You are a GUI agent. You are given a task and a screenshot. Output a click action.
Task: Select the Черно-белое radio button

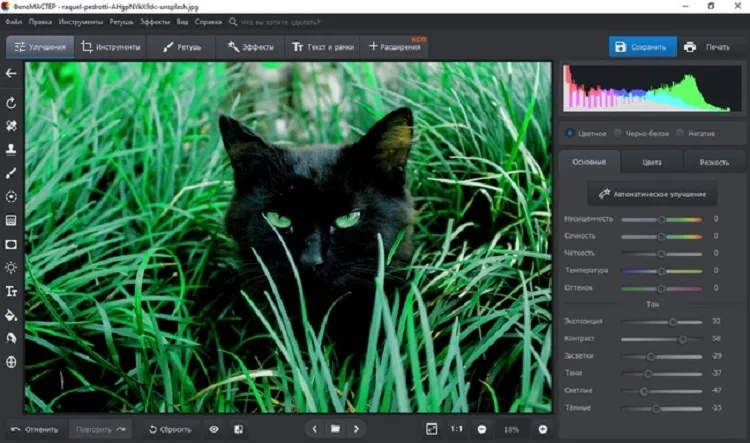(x=618, y=133)
